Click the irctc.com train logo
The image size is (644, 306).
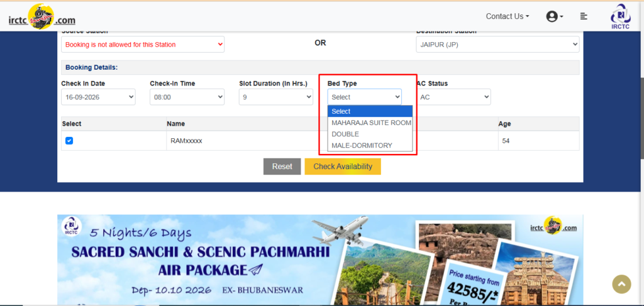tap(42, 17)
